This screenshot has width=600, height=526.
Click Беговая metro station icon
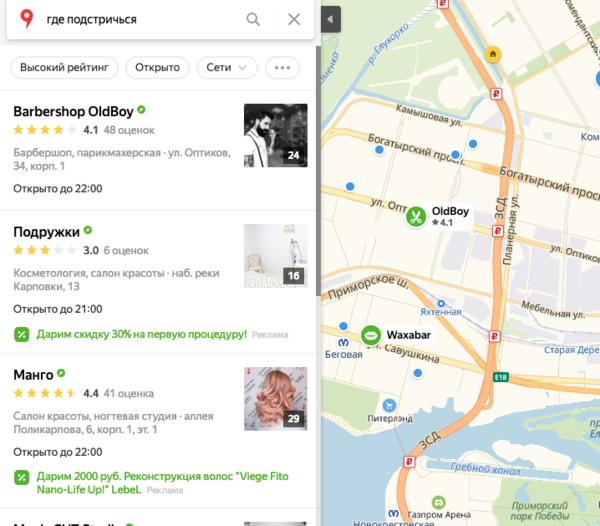pos(343,342)
